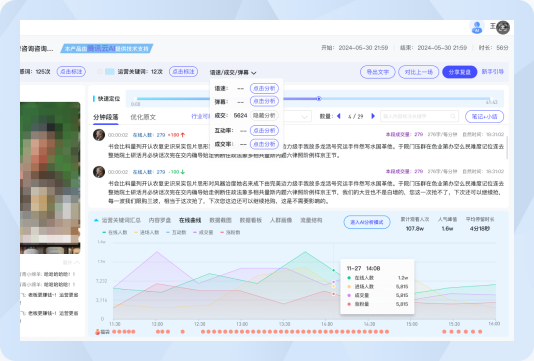Select the 在线曲线 tab
The width and height of the screenshot is (534, 361).
point(190,220)
